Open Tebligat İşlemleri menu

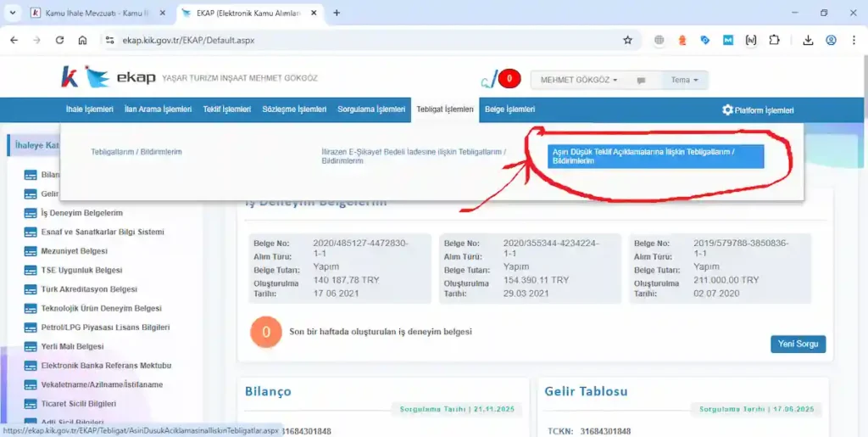click(x=445, y=109)
